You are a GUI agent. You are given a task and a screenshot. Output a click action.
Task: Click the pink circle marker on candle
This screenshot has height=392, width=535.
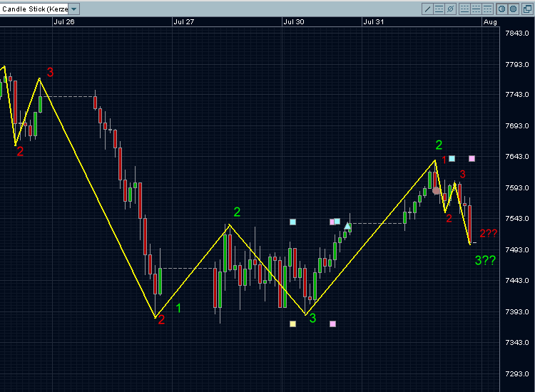(436, 190)
